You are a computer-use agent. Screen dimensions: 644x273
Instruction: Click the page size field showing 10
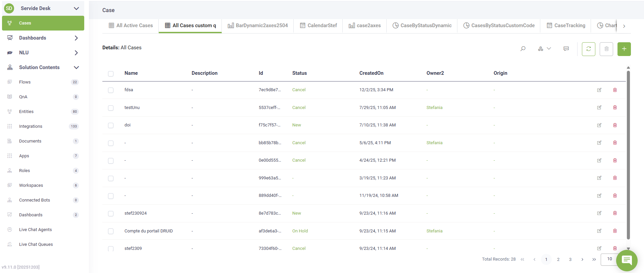(609, 259)
